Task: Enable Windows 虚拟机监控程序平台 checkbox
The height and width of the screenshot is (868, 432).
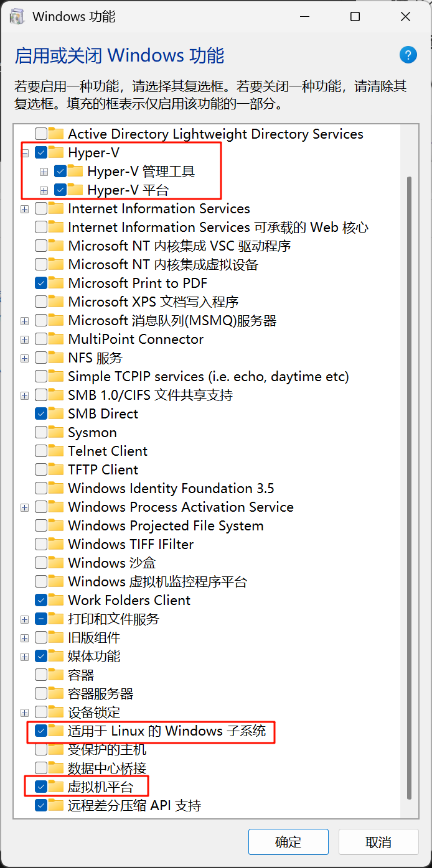Action: tap(41, 581)
